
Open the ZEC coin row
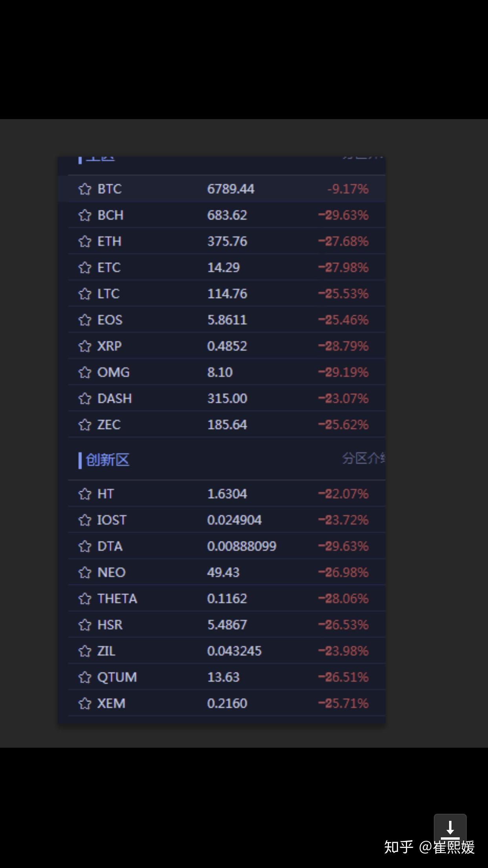point(226,425)
